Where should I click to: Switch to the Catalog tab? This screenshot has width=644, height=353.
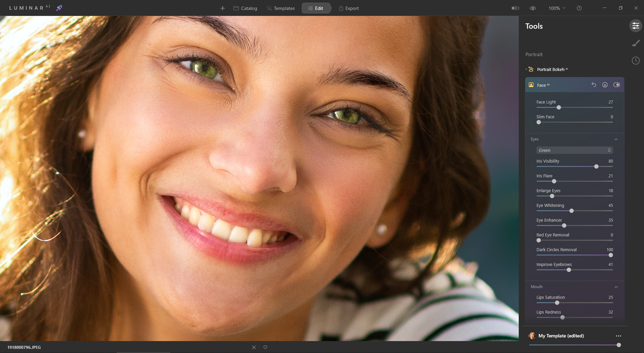click(245, 8)
